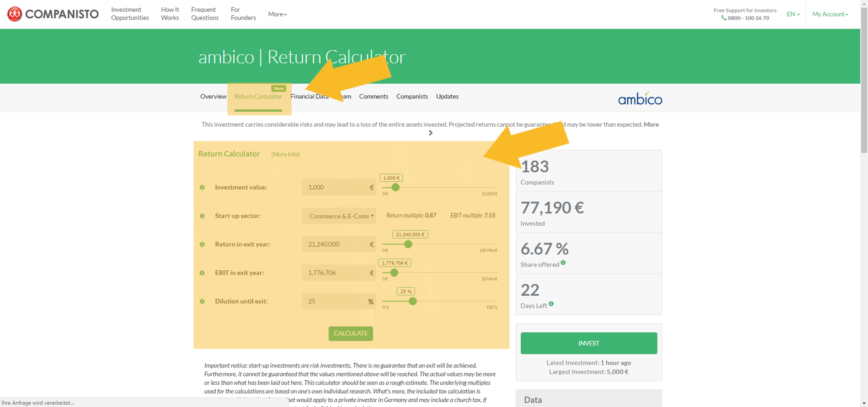This screenshot has width=868, height=407.
Task: Click the '22' days left value
Action: point(530,290)
